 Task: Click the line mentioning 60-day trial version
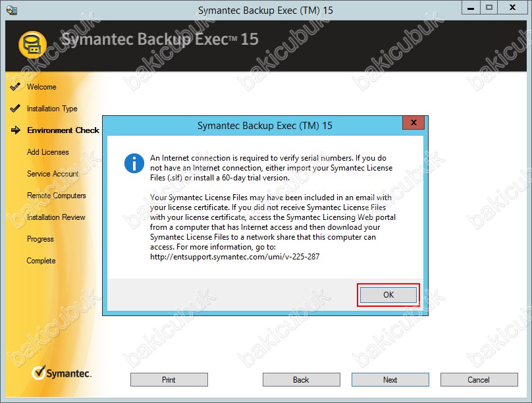pyautogui.click(x=220, y=178)
